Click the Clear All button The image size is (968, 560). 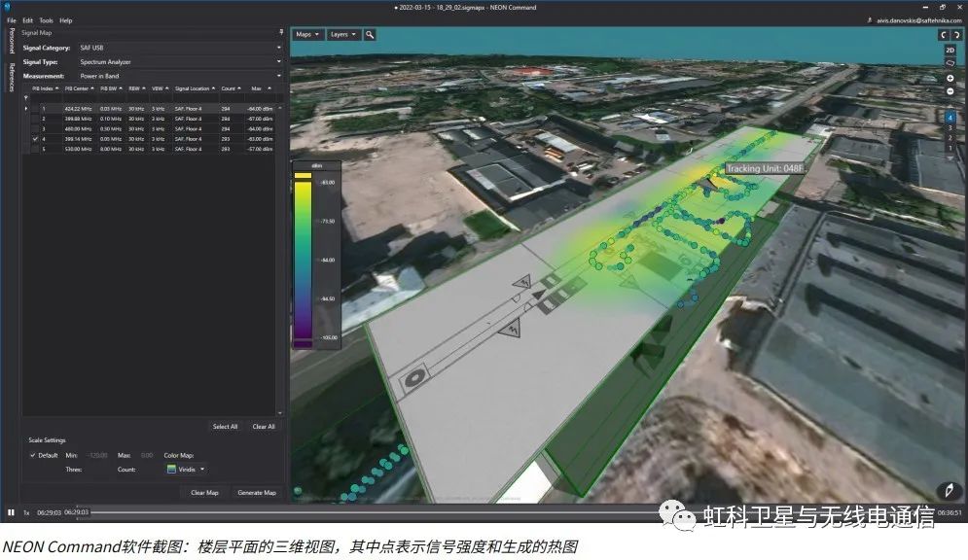(x=264, y=426)
